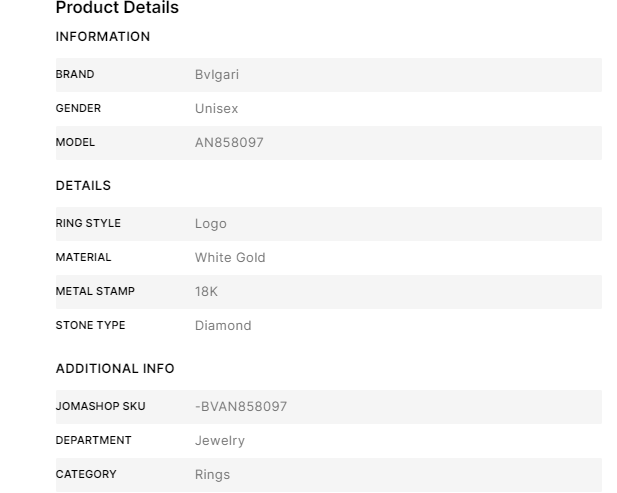Select the White Gold material value
617x493 pixels.
click(230, 258)
